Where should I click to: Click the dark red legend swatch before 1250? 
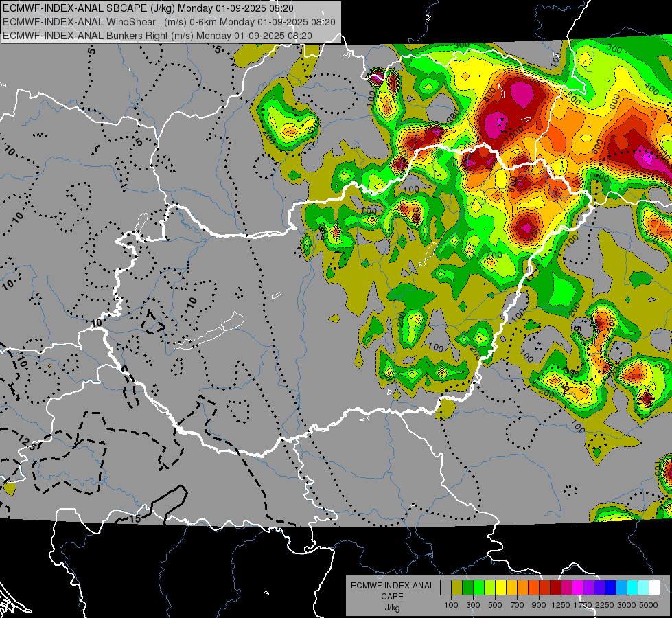(555, 588)
